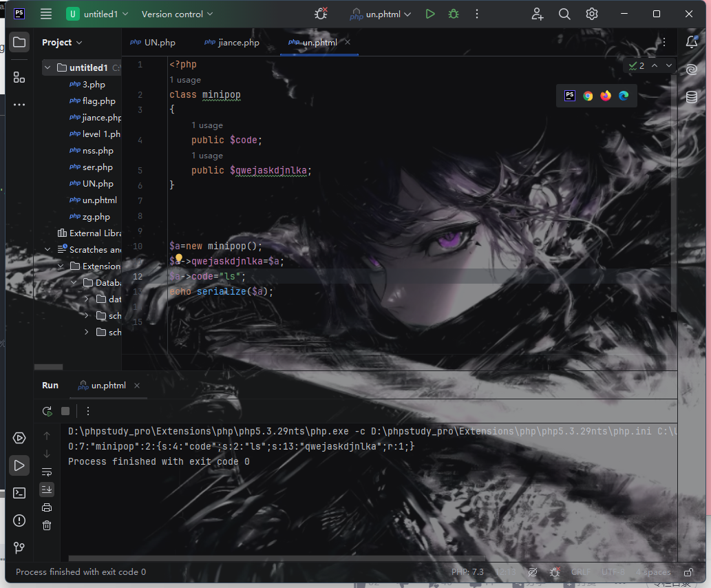Open the Database tool window
711x588 pixels.
(692, 97)
